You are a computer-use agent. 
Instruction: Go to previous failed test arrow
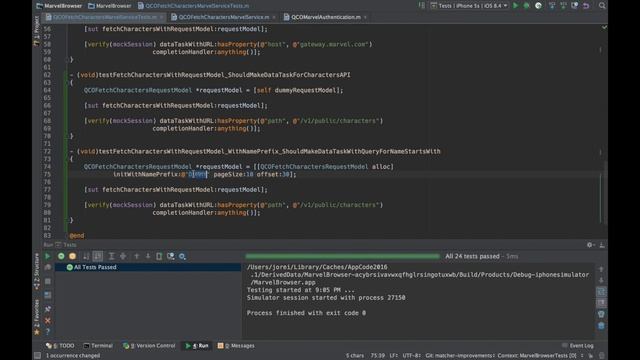136,256
